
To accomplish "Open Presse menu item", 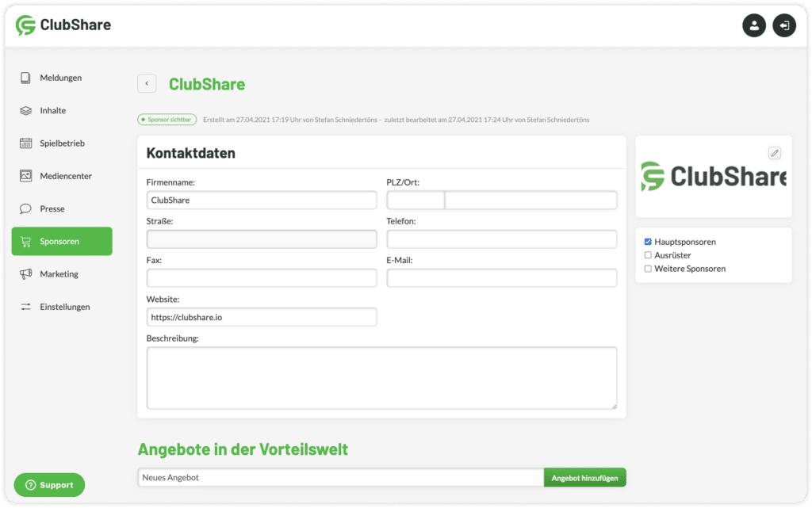I will 62,209.
